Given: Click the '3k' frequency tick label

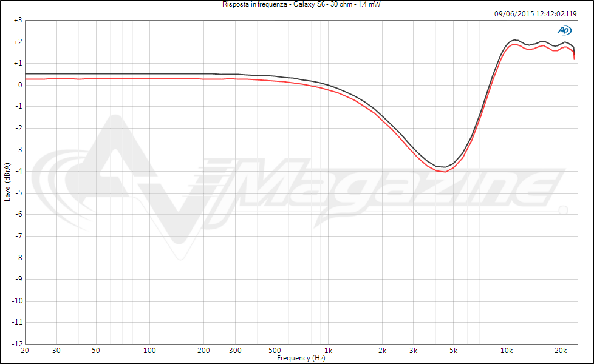Looking at the screenshot, I should click(414, 351).
